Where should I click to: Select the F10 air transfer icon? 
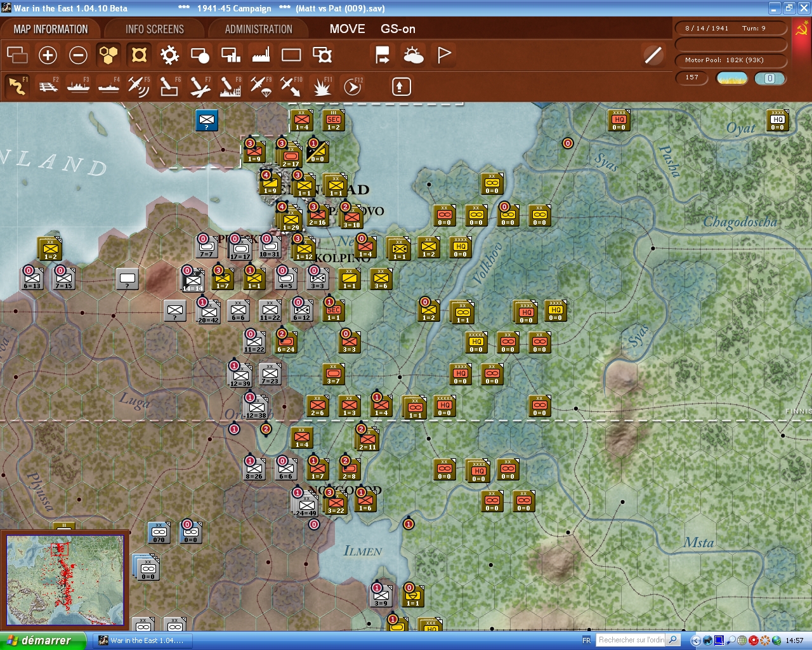click(x=291, y=86)
